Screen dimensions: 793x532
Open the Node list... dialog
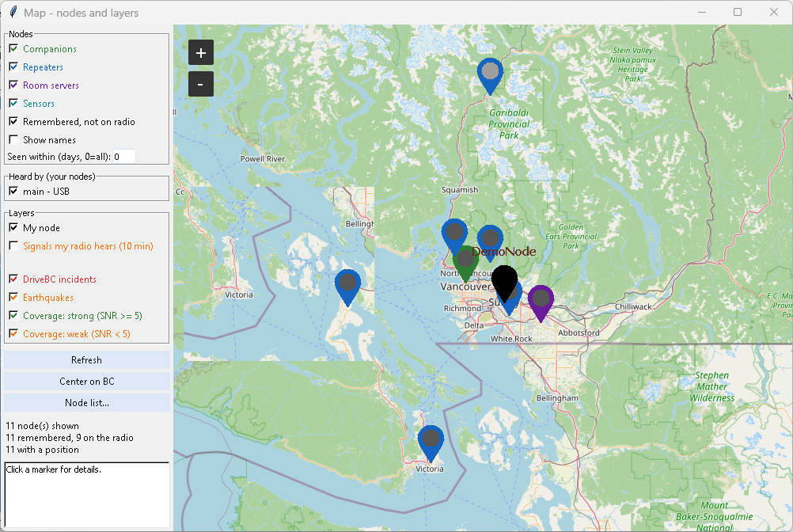click(x=87, y=402)
